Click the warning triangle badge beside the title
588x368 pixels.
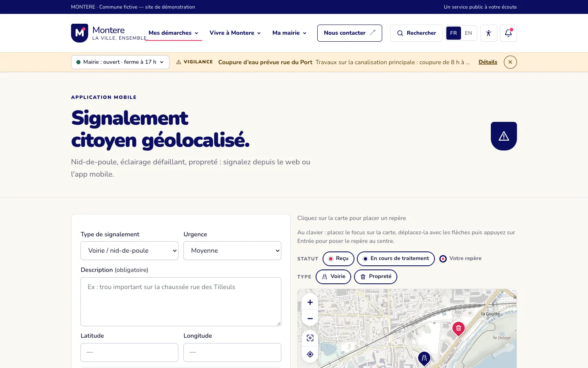click(x=504, y=136)
